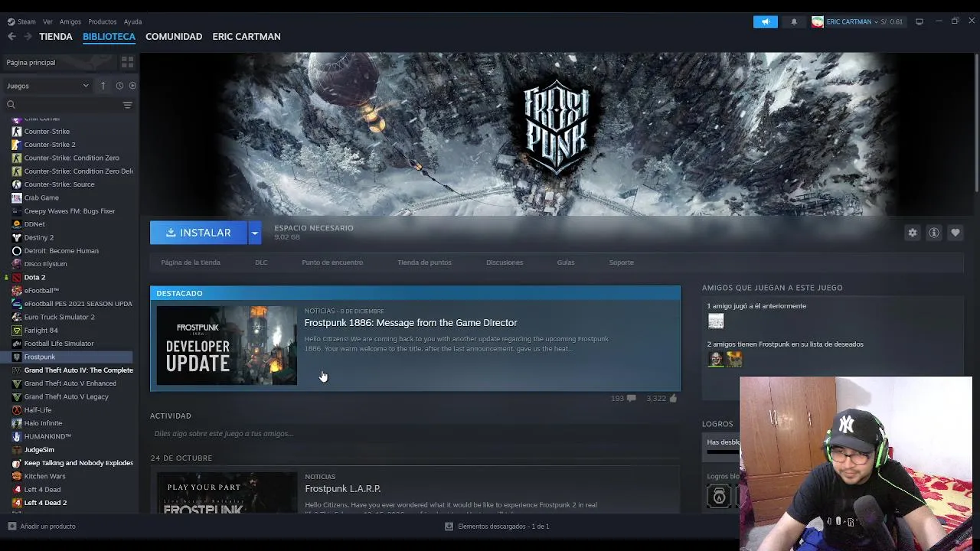
Task: Open the dropdown arrow next to INSTALAR
Action: [x=255, y=233]
